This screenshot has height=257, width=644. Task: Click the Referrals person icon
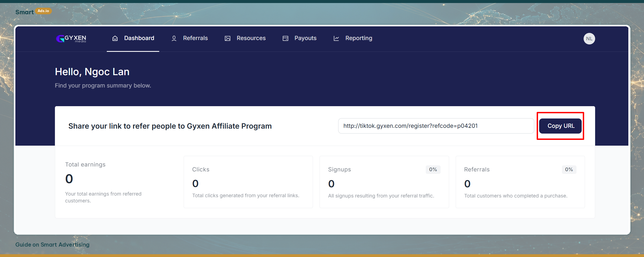tap(174, 38)
